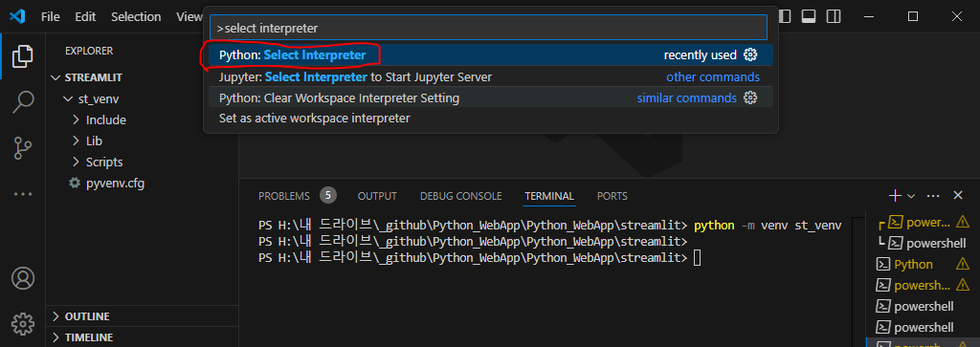Viewport: 980px width, 347px height.
Task: Choose Set as active workspace interpreter
Action: coord(491,118)
